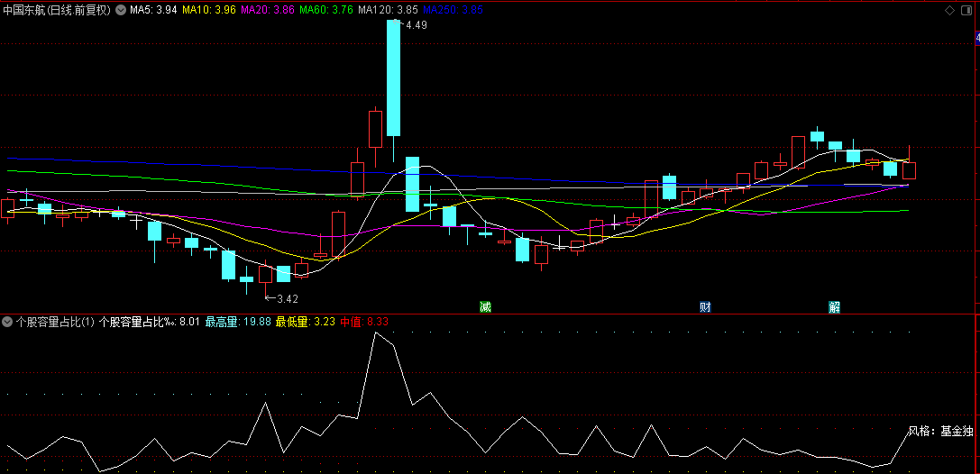Click the 个股容量占比‰: 8.01 value

click(x=149, y=323)
